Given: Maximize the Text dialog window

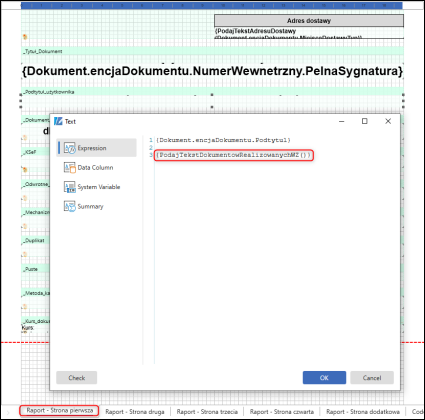Looking at the screenshot, I should [x=365, y=121].
